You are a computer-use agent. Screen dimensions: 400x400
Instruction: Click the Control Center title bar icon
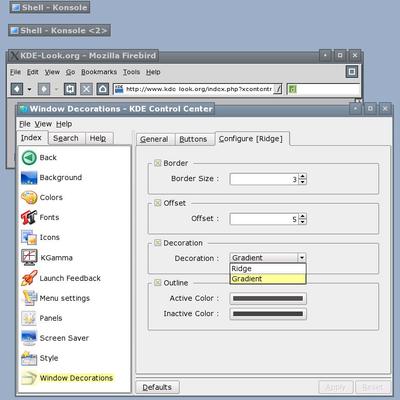tap(23, 109)
